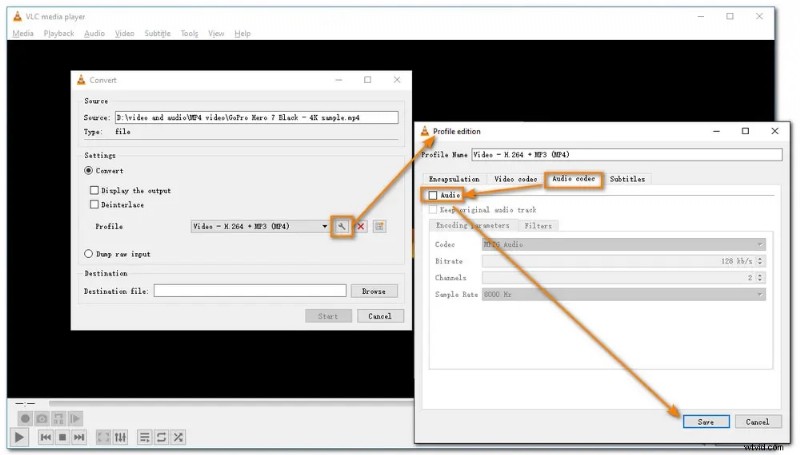Click the Record button in VLC
Image resolution: width=800 pixels, height=455 pixels.
pyautogui.click(x=25, y=419)
